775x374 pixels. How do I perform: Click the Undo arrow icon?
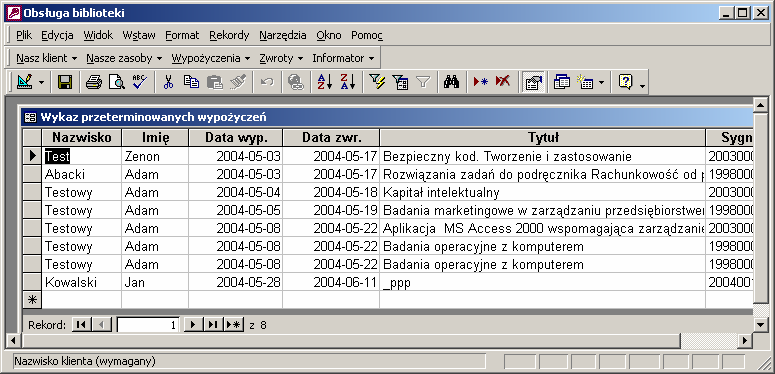click(x=267, y=82)
